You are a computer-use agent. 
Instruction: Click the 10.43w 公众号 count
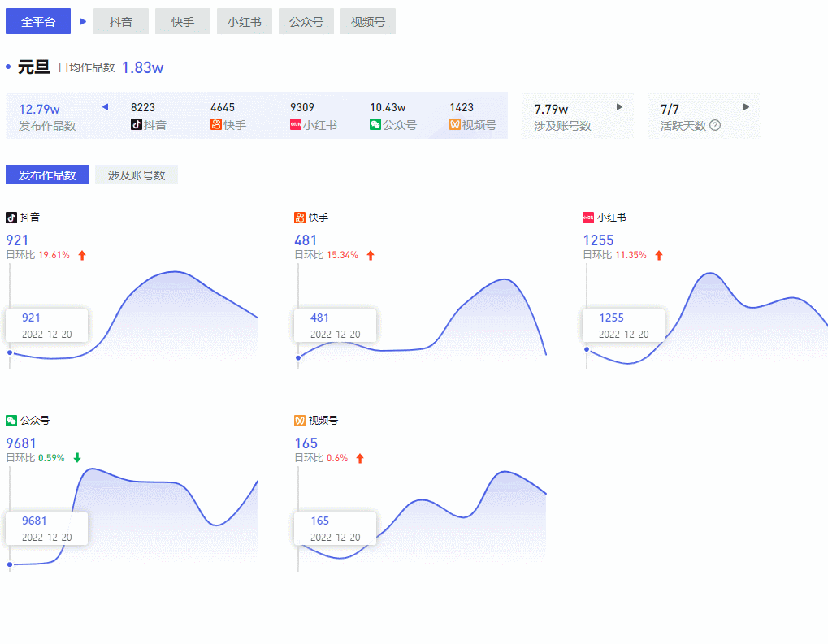(388, 108)
